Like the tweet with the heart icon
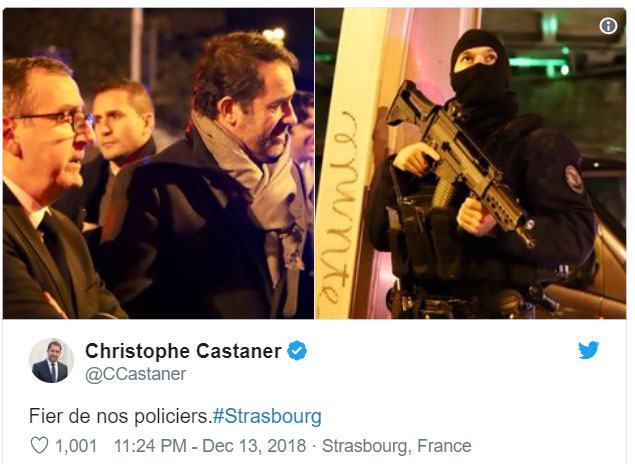Image resolution: width=635 pixels, height=464 pixels. point(40,446)
